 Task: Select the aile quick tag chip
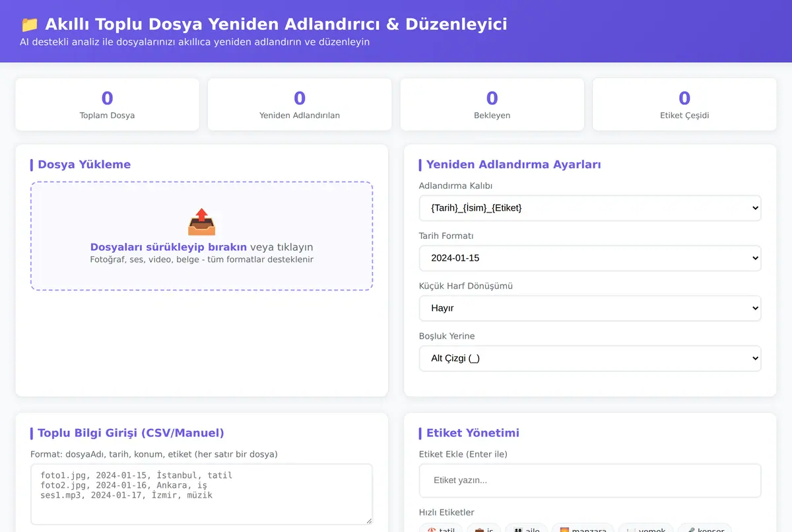click(526, 528)
